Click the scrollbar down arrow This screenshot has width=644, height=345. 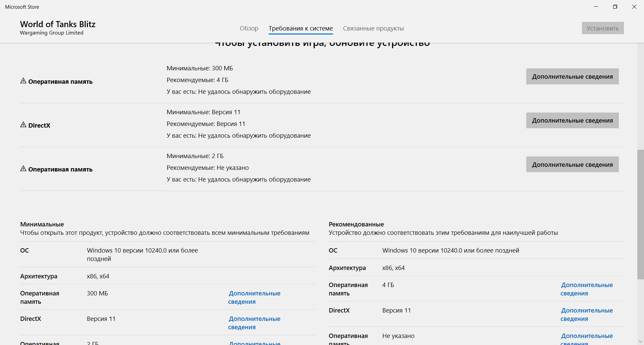click(x=641, y=342)
